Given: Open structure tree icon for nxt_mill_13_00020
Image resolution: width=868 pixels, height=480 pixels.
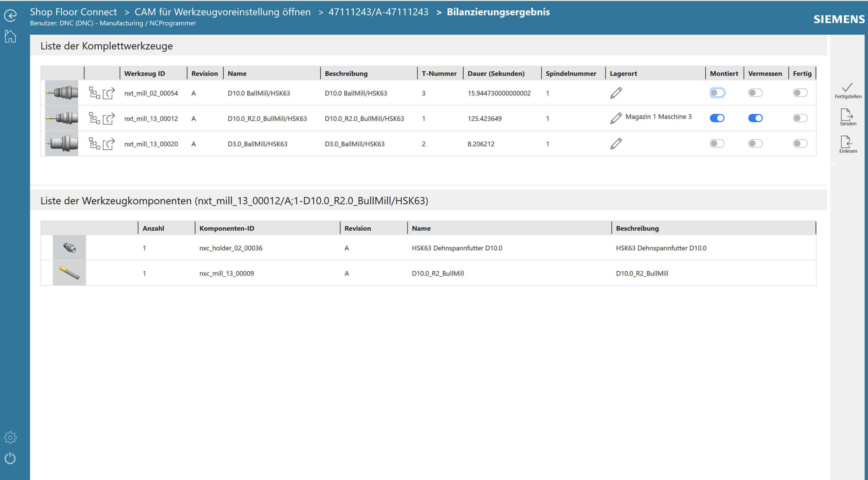Looking at the screenshot, I should click(94, 144).
